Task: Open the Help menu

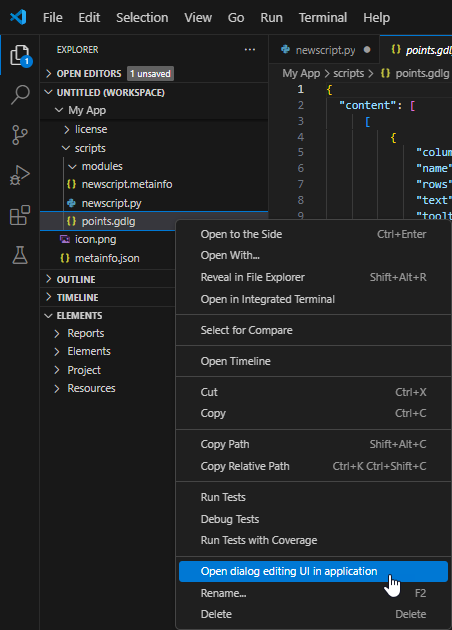Action: click(x=376, y=18)
